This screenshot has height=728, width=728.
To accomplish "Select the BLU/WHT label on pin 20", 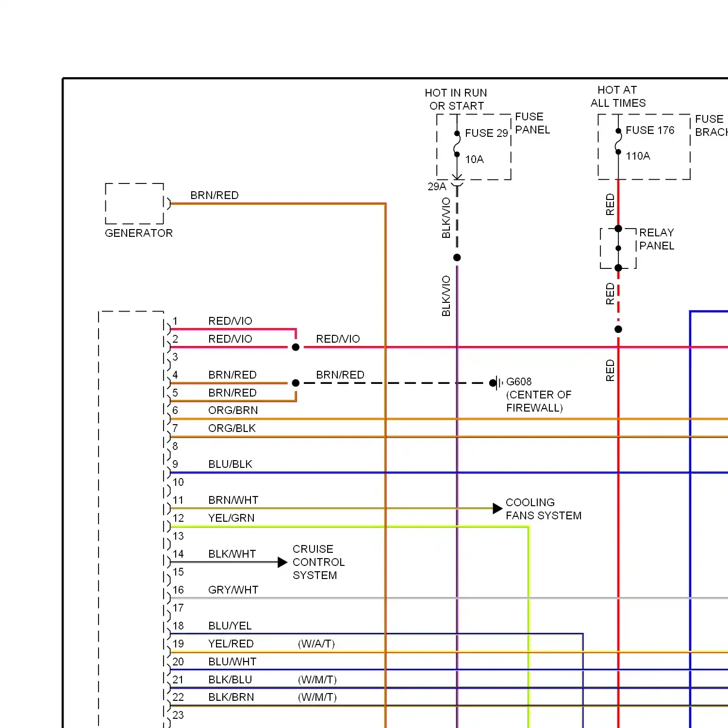I will pyautogui.click(x=232, y=662).
